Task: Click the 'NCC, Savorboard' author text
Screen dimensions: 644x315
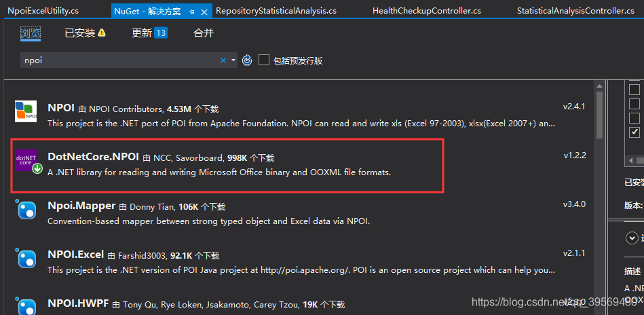Action: coord(189,157)
